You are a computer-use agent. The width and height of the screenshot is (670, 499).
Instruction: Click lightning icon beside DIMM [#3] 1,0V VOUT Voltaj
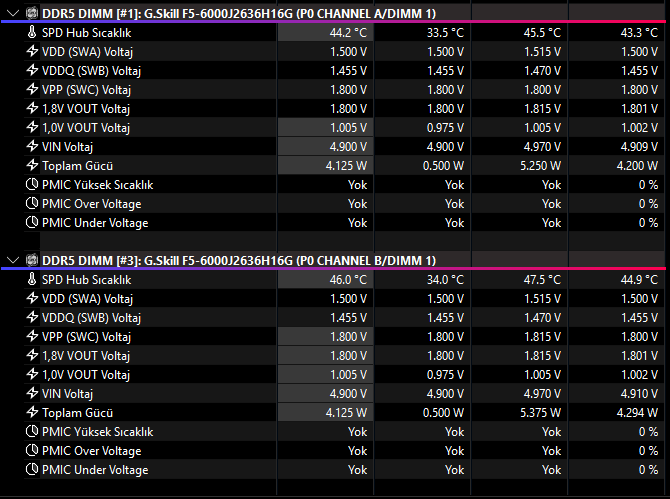(32, 374)
